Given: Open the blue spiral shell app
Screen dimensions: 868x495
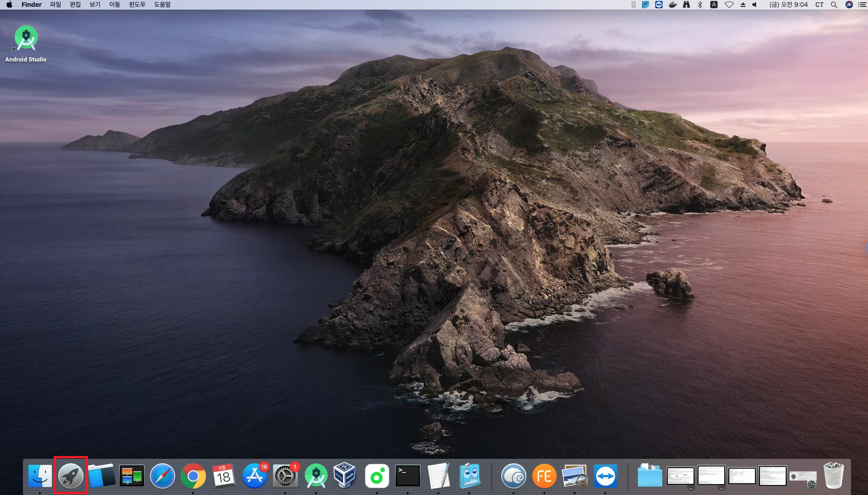Looking at the screenshot, I should pyautogui.click(x=514, y=476).
